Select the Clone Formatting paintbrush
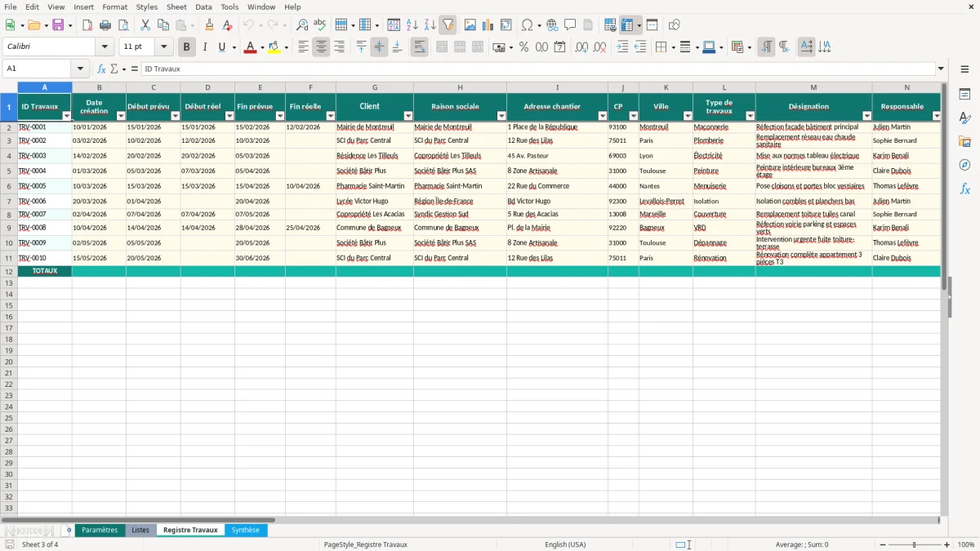This screenshot has width=980, height=551. point(210,25)
